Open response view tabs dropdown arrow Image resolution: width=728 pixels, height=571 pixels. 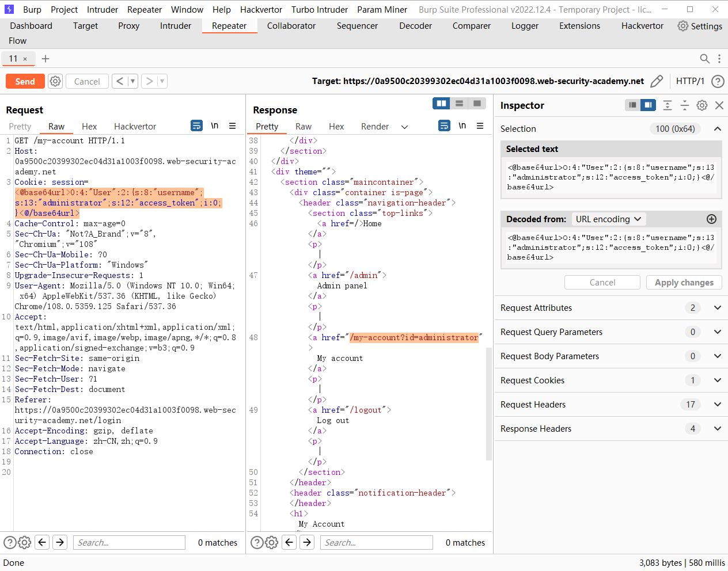404,127
